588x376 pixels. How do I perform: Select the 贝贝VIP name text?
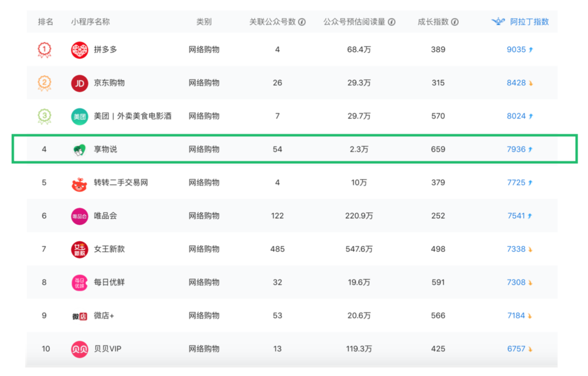(108, 348)
